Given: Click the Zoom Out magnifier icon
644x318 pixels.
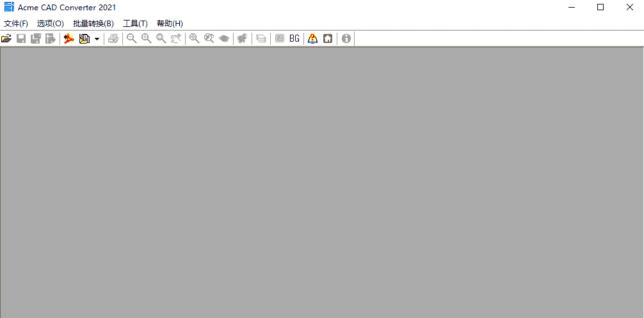Looking at the screenshot, I should pos(131,38).
